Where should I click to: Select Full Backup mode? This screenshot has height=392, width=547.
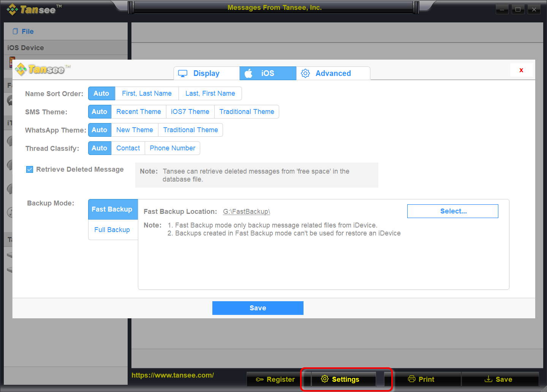pos(113,230)
